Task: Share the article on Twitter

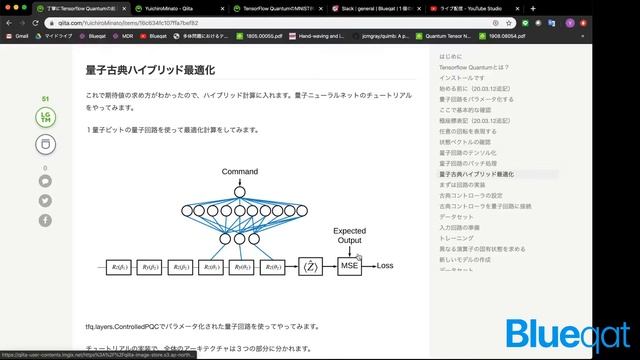Action: 45,200
